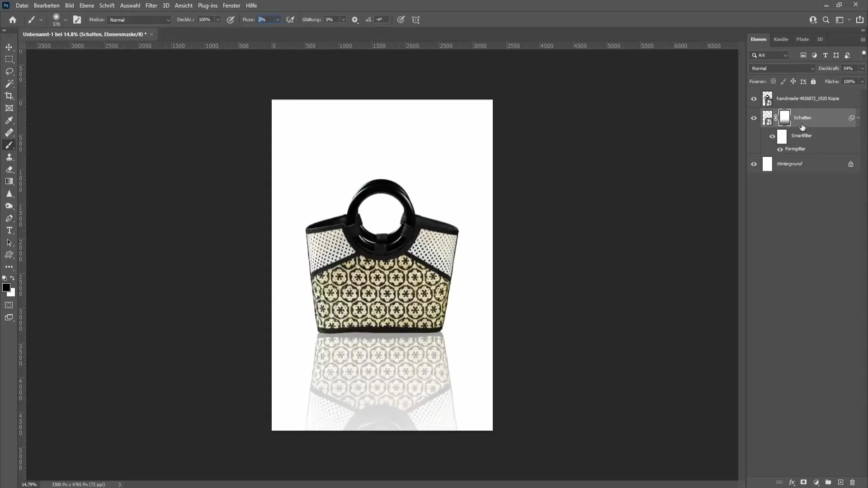The image size is (868, 488).
Task: Select the Brush tool in toolbar
Action: pos(9,145)
